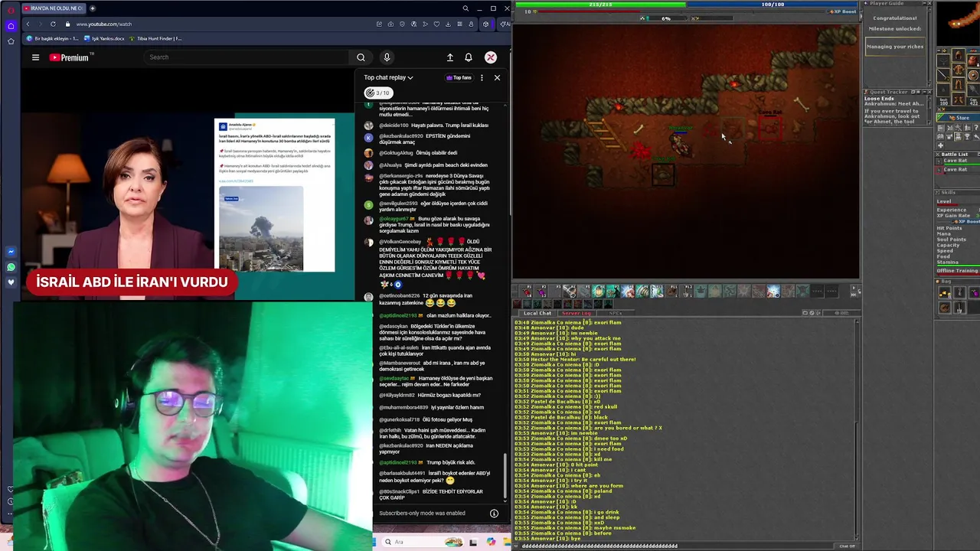Open a new browser tab
Viewport: 980px width, 551px height.
pos(92,8)
